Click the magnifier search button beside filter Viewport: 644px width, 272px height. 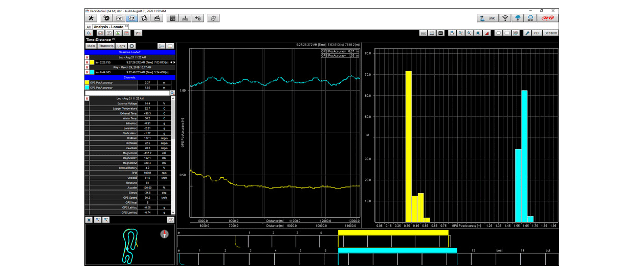[173, 93]
